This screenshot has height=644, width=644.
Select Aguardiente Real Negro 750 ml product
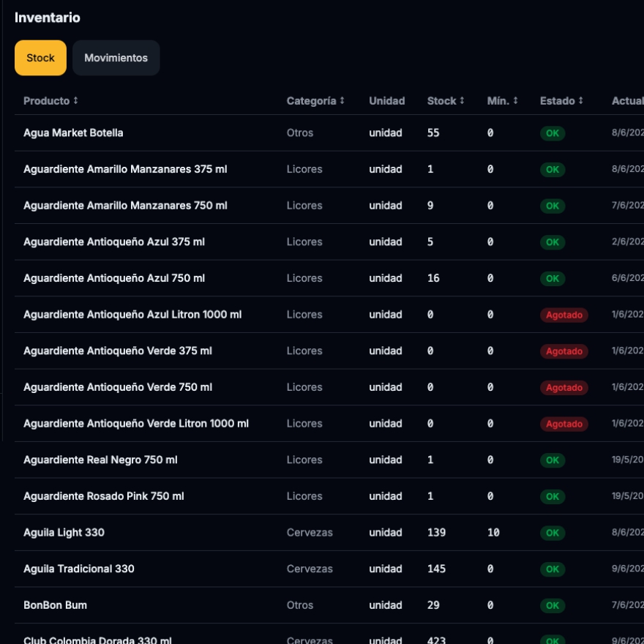tap(100, 460)
